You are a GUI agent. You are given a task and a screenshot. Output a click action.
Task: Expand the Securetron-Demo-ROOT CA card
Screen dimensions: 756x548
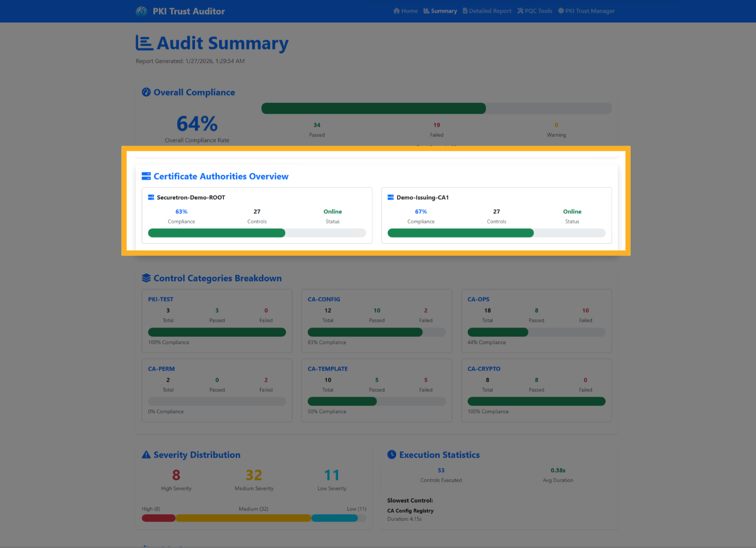pos(257,215)
